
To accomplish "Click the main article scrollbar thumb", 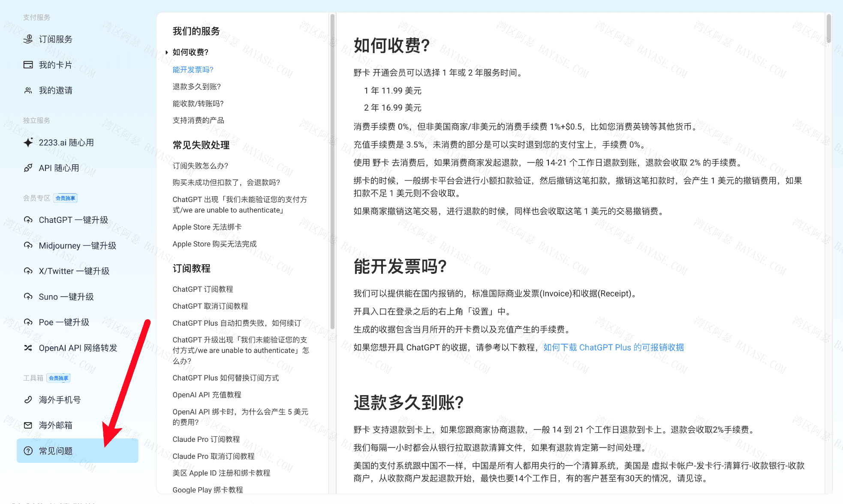I will pos(829,28).
